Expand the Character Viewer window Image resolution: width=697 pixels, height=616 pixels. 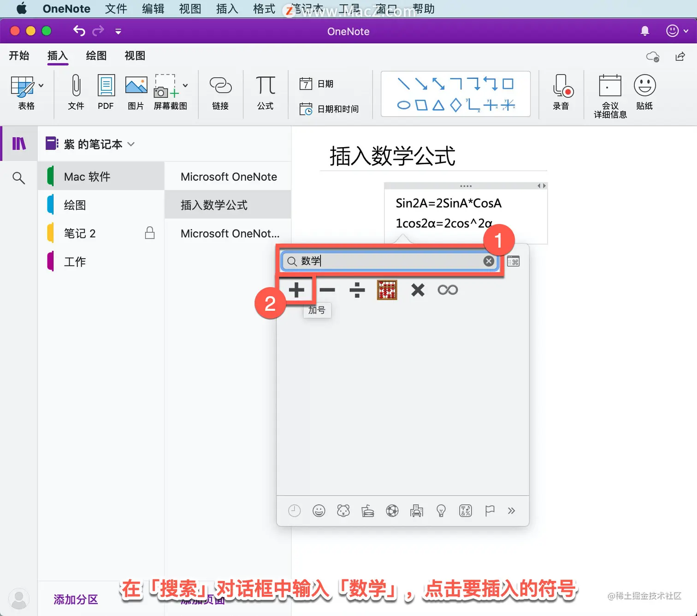point(513,261)
